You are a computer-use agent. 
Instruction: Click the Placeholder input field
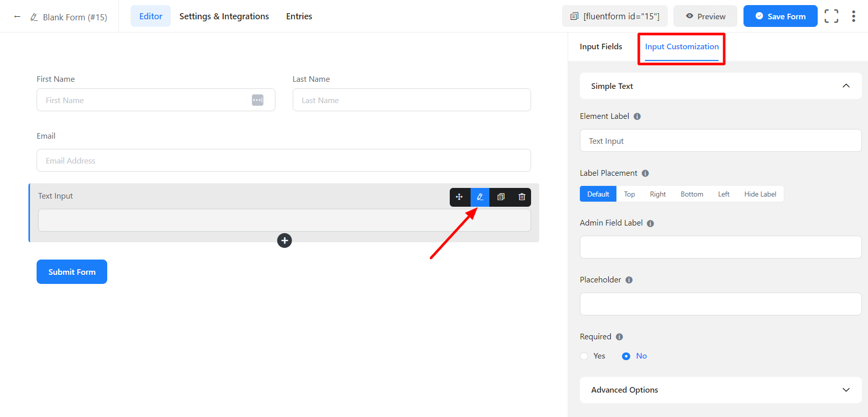[720, 304]
